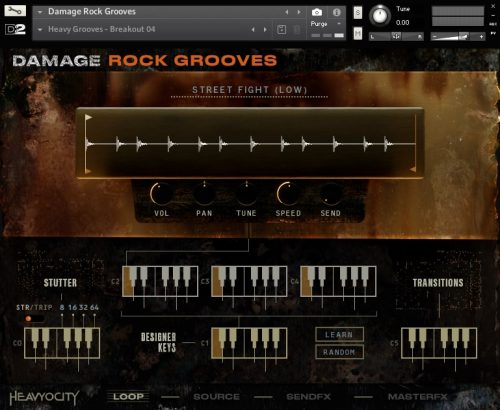Click the D2 instrument logo icon
500x410 pixels.
click(x=15, y=29)
